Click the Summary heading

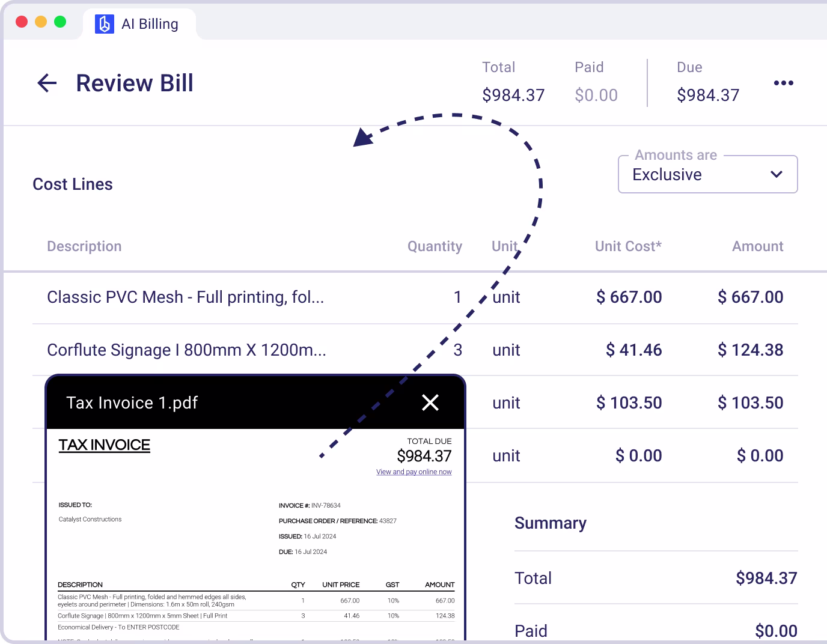(x=551, y=523)
